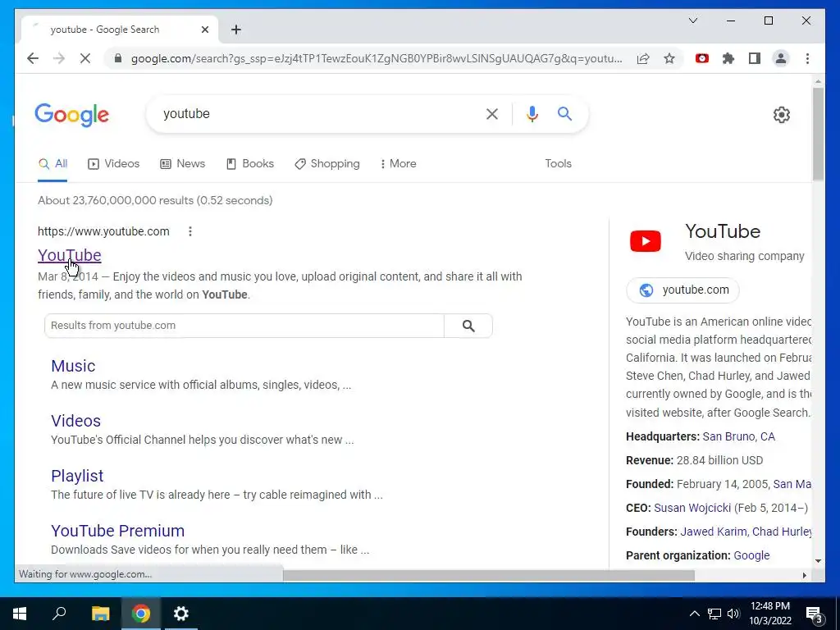Open the Jawed Karim founder link
Image resolution: width=840 pixels, height=630 pixels.
pyautogui.click(x=713, y=532)
